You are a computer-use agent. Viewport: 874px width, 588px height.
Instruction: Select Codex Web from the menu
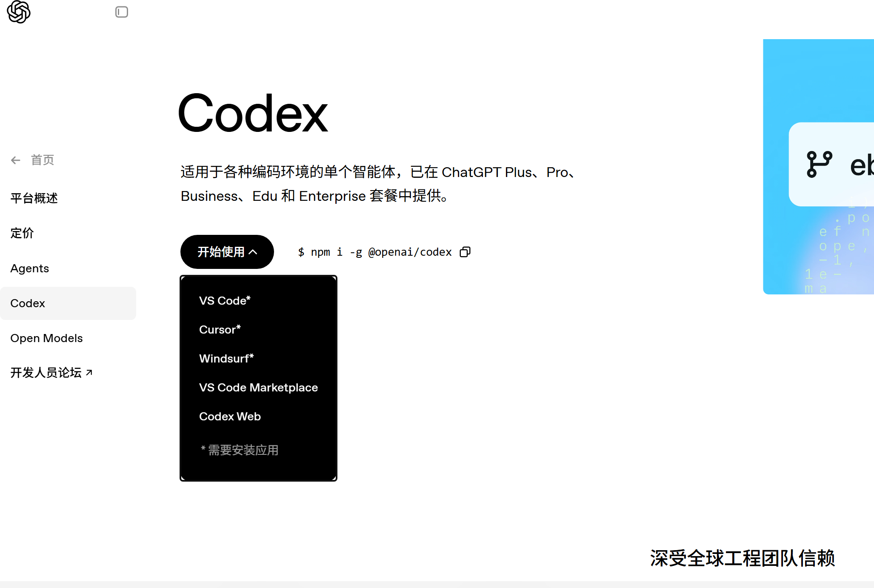[230, 417]
